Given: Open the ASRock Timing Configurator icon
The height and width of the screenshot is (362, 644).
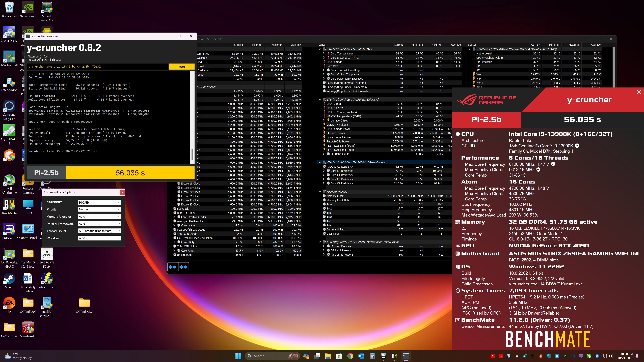Looking at the screenshot, I should click(47, 12).
